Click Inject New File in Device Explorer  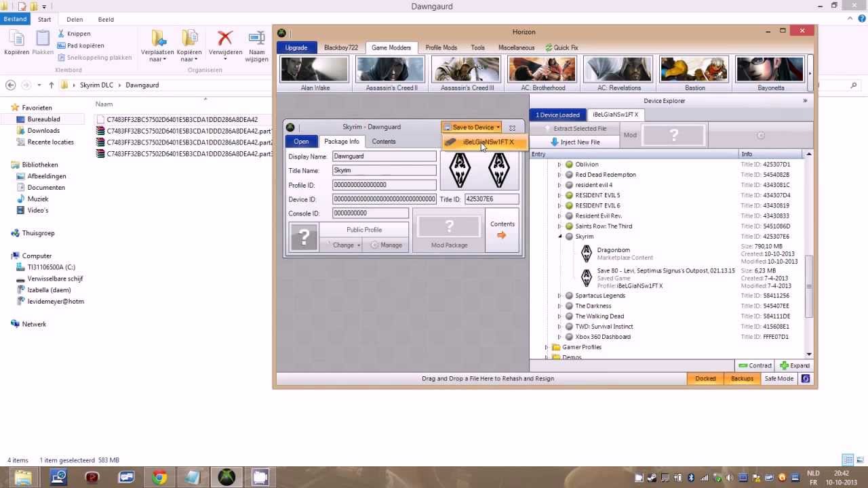pos(575,142)
